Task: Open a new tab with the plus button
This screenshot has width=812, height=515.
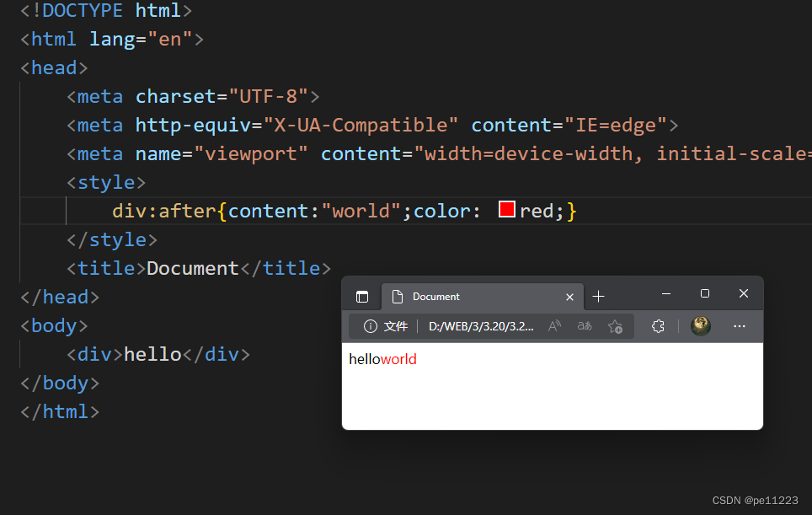Action: [598, 297]
